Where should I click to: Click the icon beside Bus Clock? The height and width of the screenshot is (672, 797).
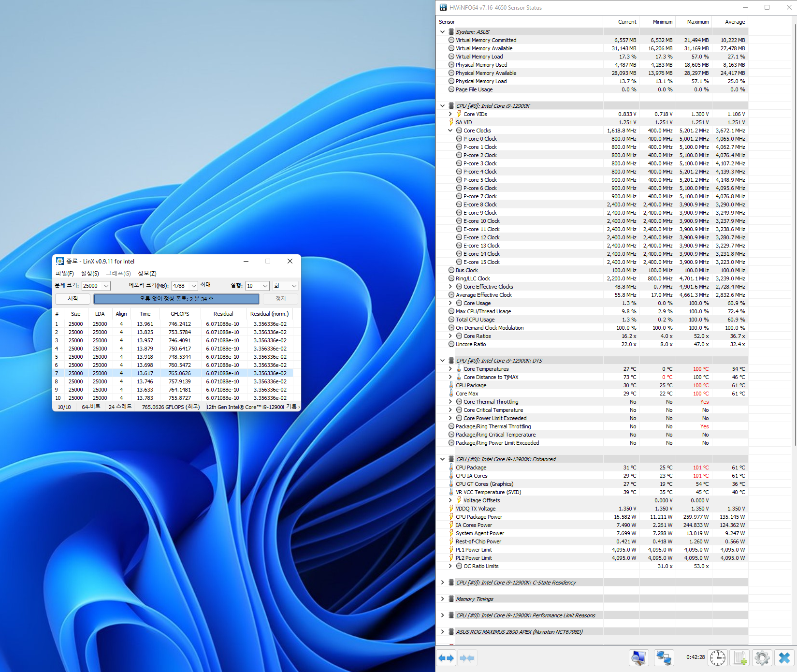point(451,270)
